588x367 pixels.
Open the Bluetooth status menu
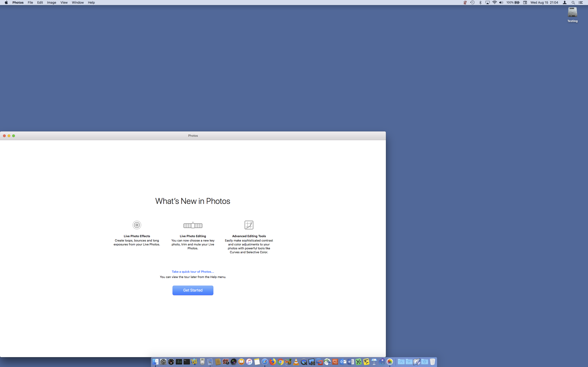coord(480,3)
